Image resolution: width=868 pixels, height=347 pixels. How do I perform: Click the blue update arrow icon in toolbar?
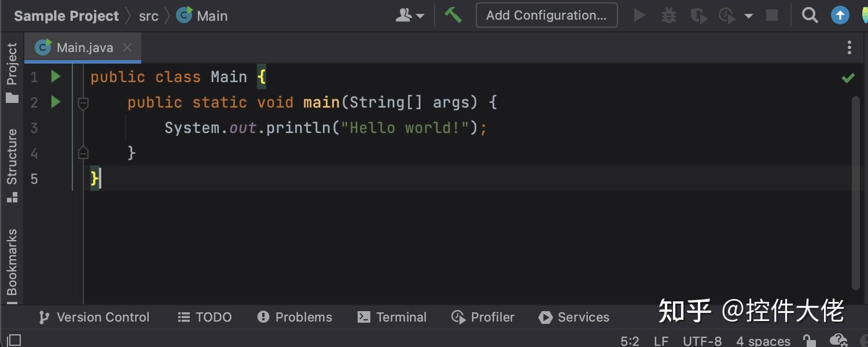840,15
